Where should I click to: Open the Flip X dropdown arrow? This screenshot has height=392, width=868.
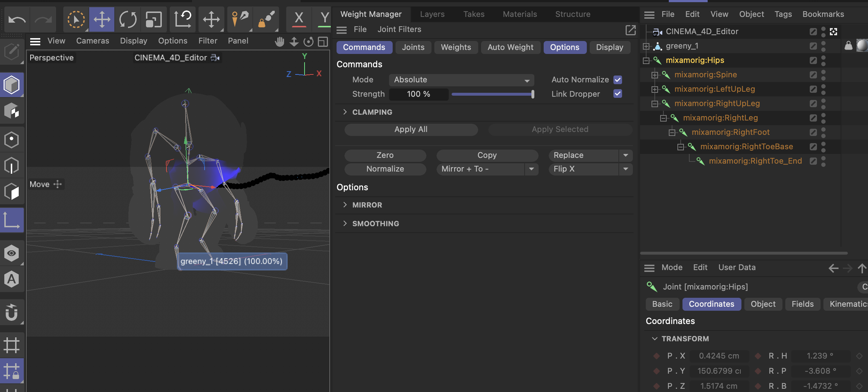[x=626, y=169]
